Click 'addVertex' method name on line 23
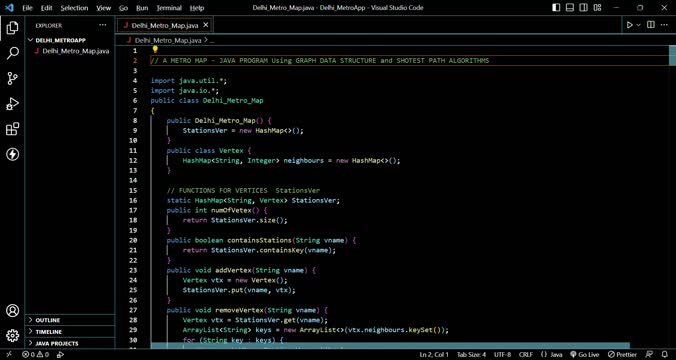This screenshot has width=676, height=360. tap(233, 270)
